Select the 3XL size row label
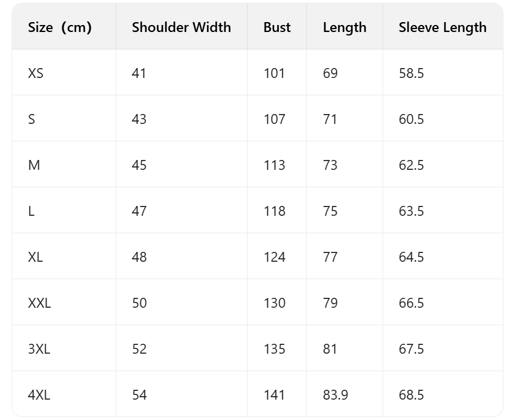This screenshot has width=511, height=420. (x=39, y=349)
